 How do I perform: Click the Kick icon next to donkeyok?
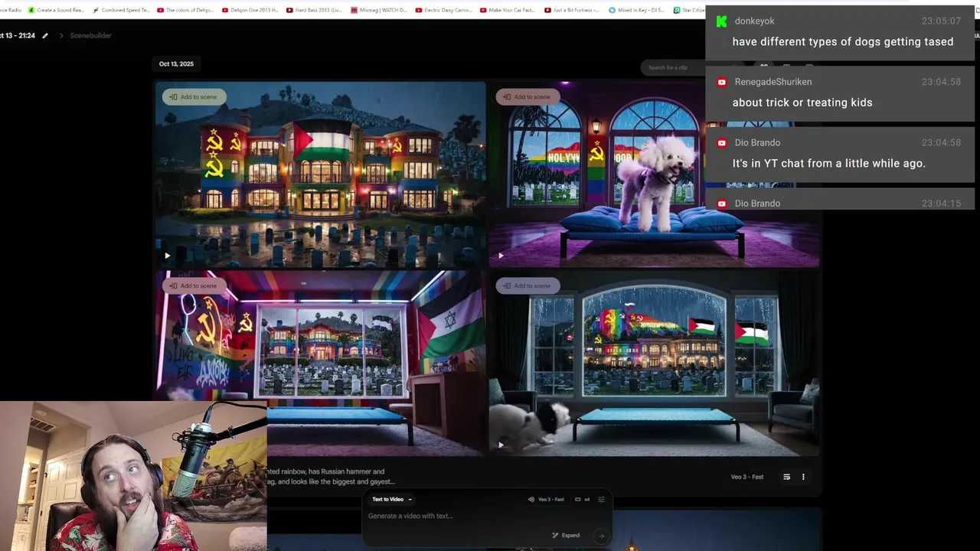721,21
